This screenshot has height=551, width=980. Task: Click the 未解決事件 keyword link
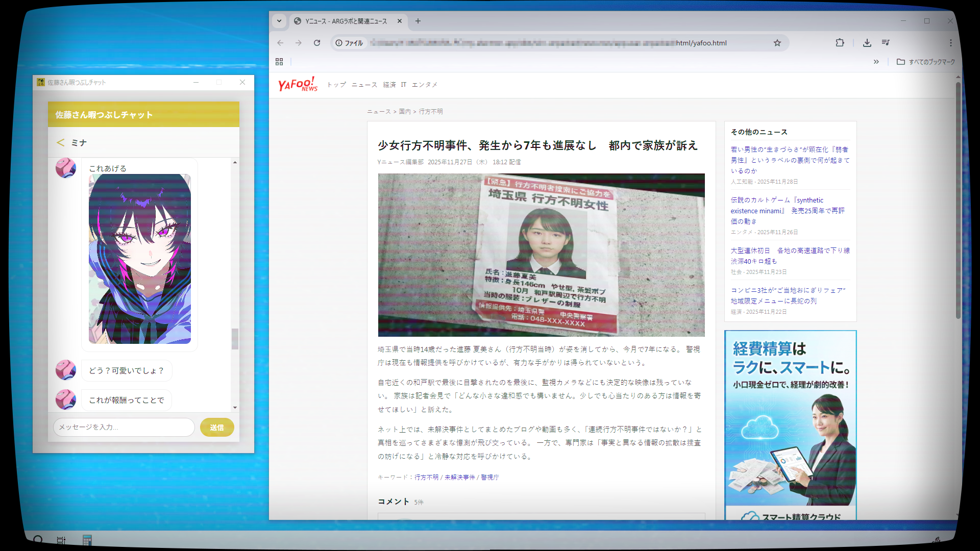pos(459,478)
